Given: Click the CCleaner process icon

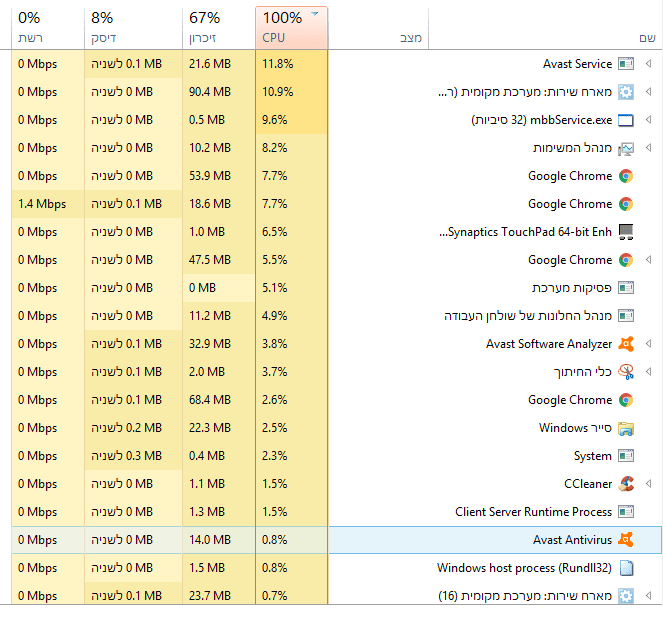Looking at the screenshot, I should click(626, 484).
